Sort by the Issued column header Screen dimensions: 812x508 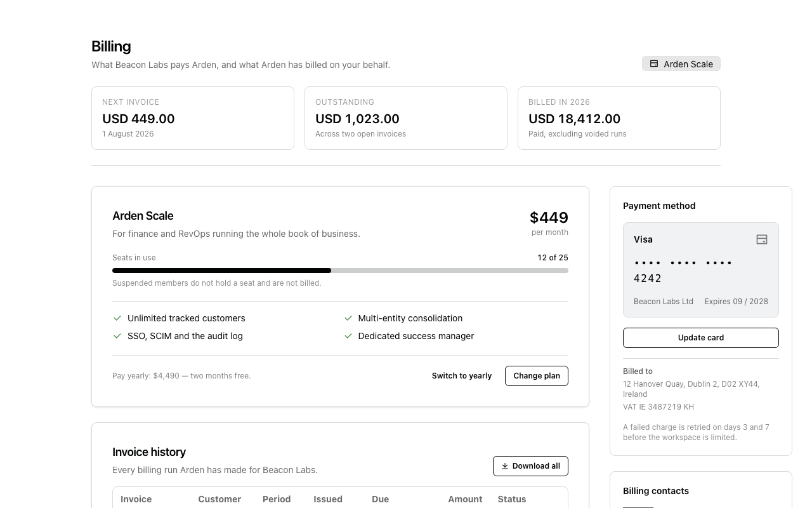coord(328,499)
